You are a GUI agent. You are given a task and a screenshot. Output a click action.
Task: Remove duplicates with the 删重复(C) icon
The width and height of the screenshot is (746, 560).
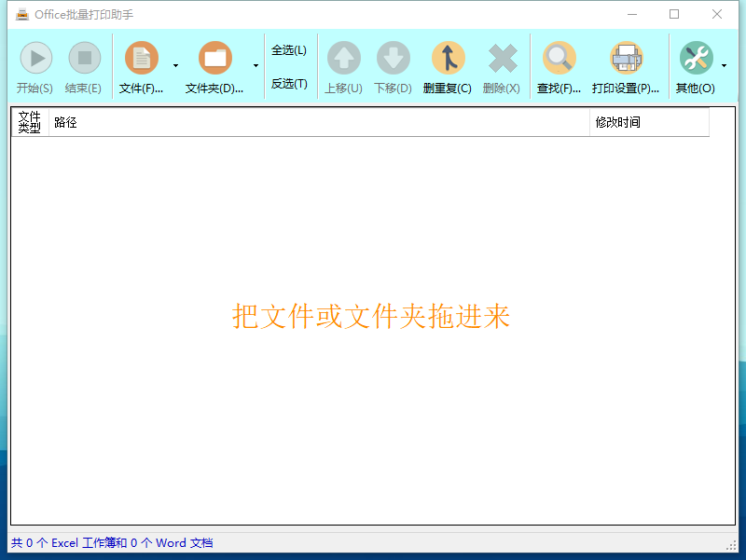(x=448, y=58)
